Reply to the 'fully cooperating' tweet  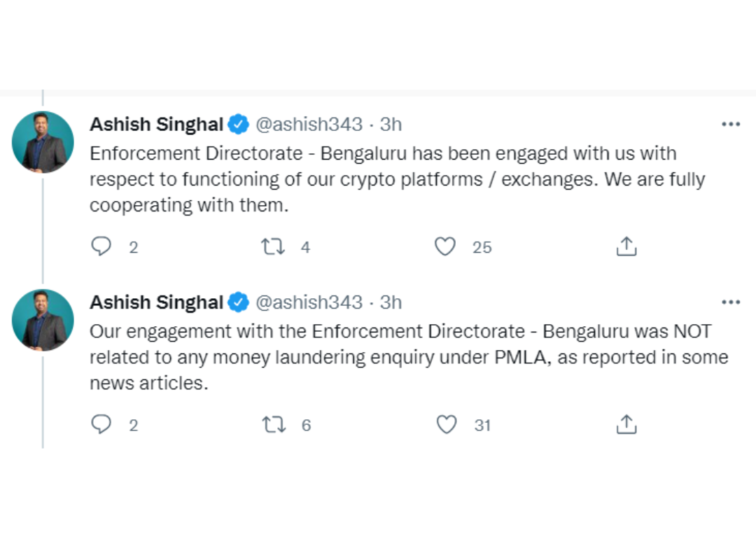click(x=102, y=246)
